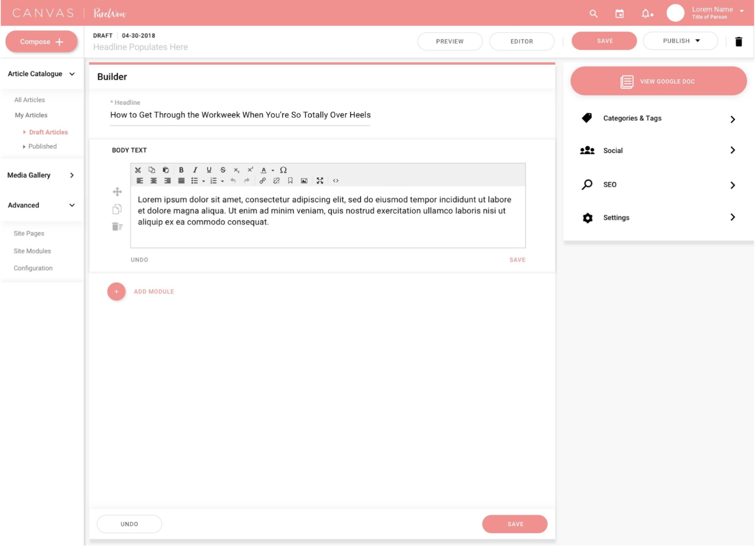Click the Add Module button
Viewport: 756px width, 546px height.
click(116, 292)
